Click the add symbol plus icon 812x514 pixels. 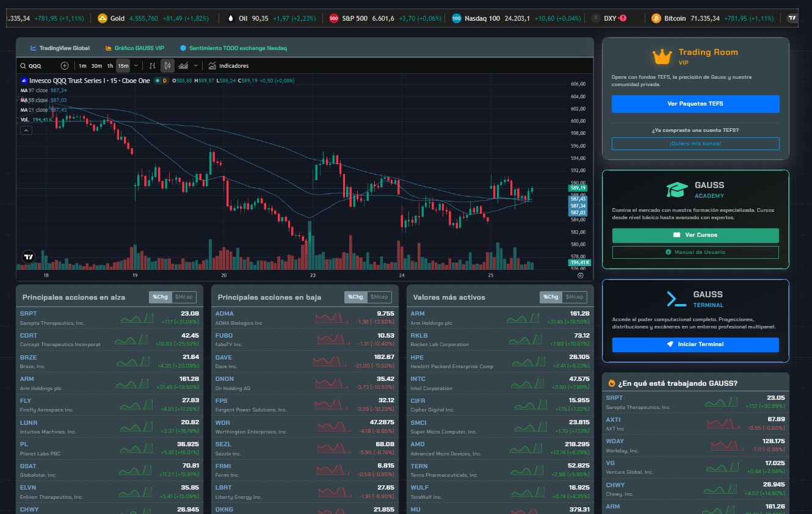click(x=65, y=66)
